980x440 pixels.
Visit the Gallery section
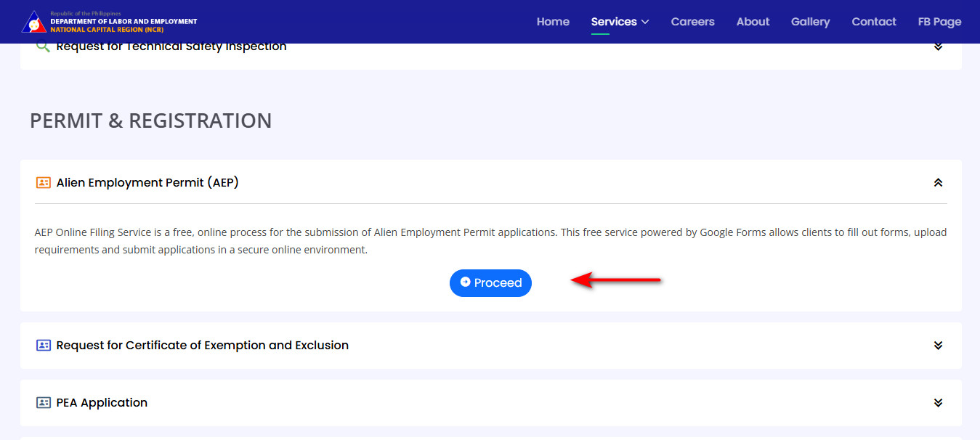810,21
